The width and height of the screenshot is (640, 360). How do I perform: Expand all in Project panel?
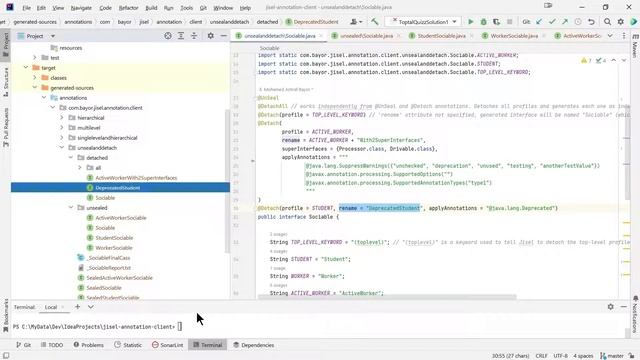click(181, 36)
